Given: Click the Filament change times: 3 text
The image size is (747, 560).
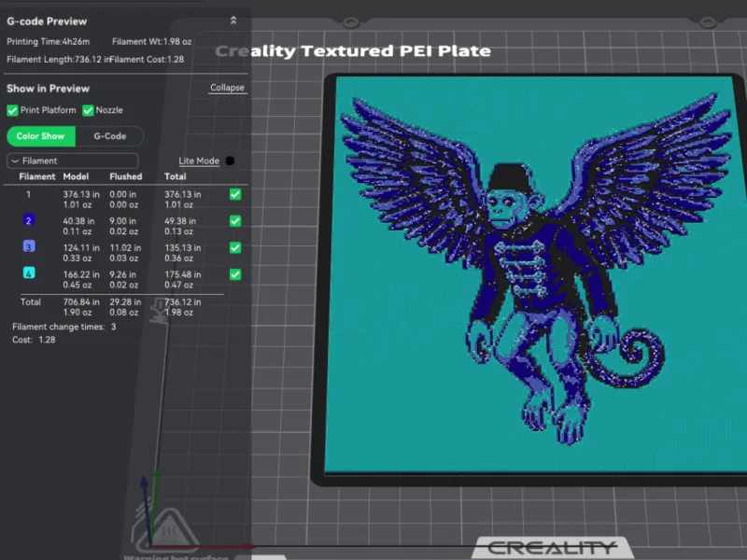Looking at the screenshot, I should point(64,327).
